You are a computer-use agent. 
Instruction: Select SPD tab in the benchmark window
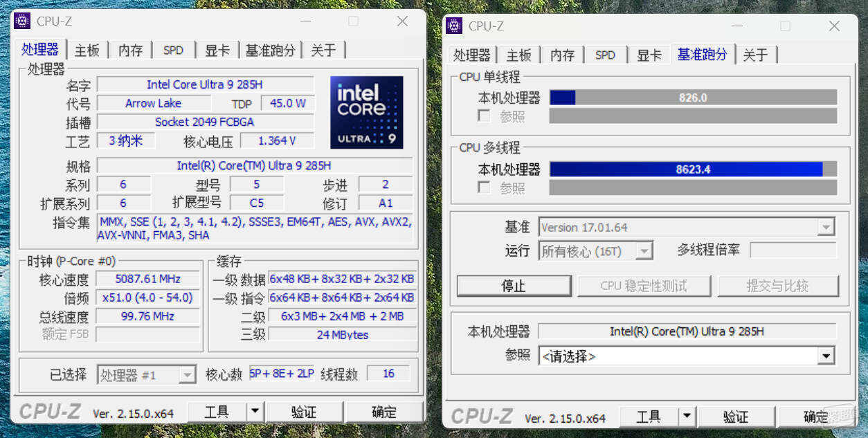tap(605, 55)
